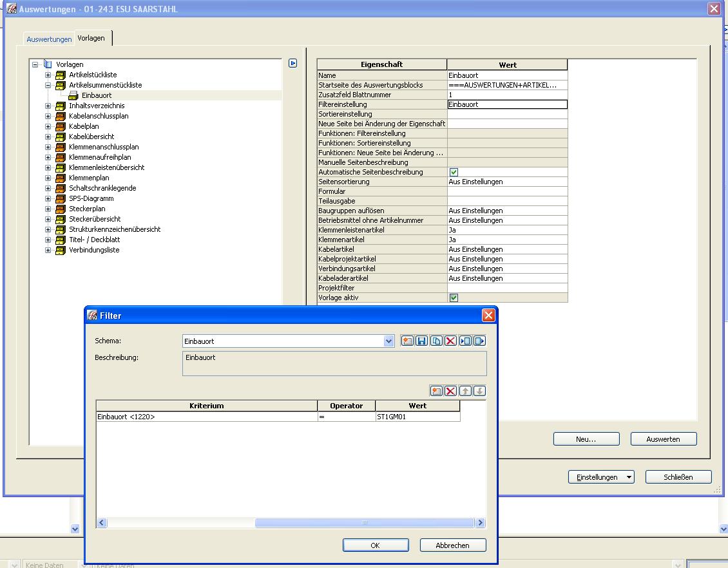Click the Neu... button
This screenshot has width=728, height=568.
pyautogui.click(x=586, y=439)
